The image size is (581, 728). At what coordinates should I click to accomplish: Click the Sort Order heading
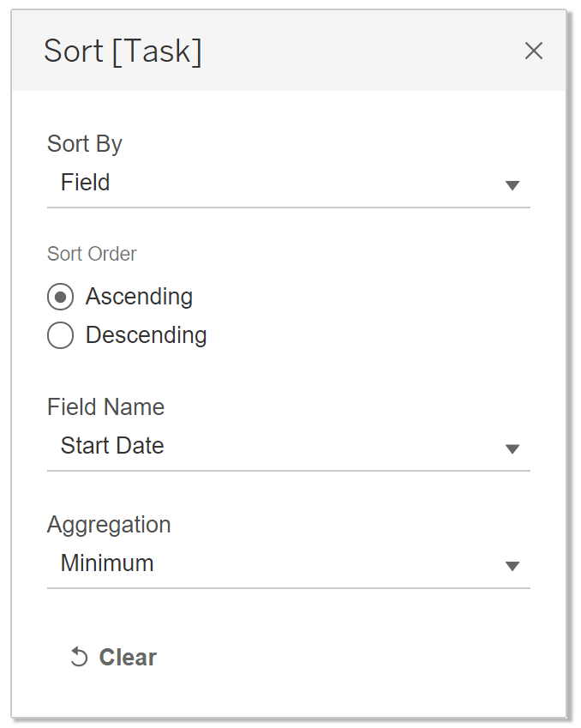pos(92,254)
